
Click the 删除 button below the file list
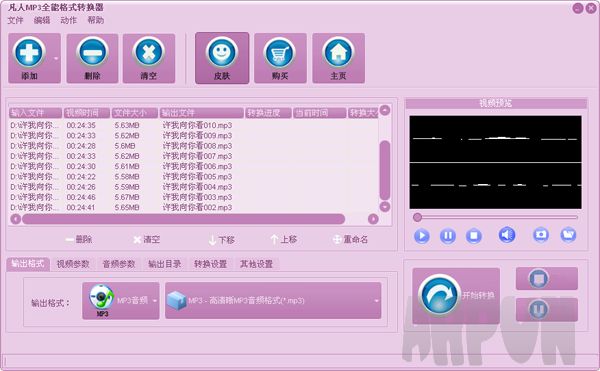79,240
